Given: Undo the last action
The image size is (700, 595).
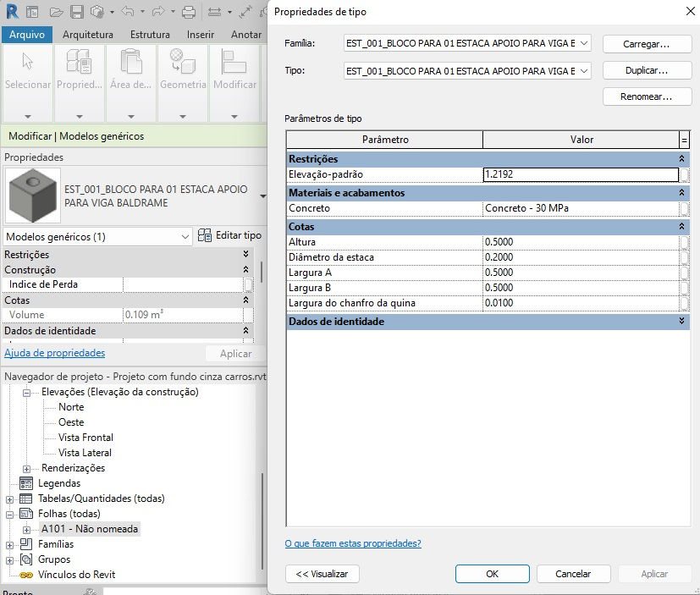Looking at the screenshot, I should point(128,12).
